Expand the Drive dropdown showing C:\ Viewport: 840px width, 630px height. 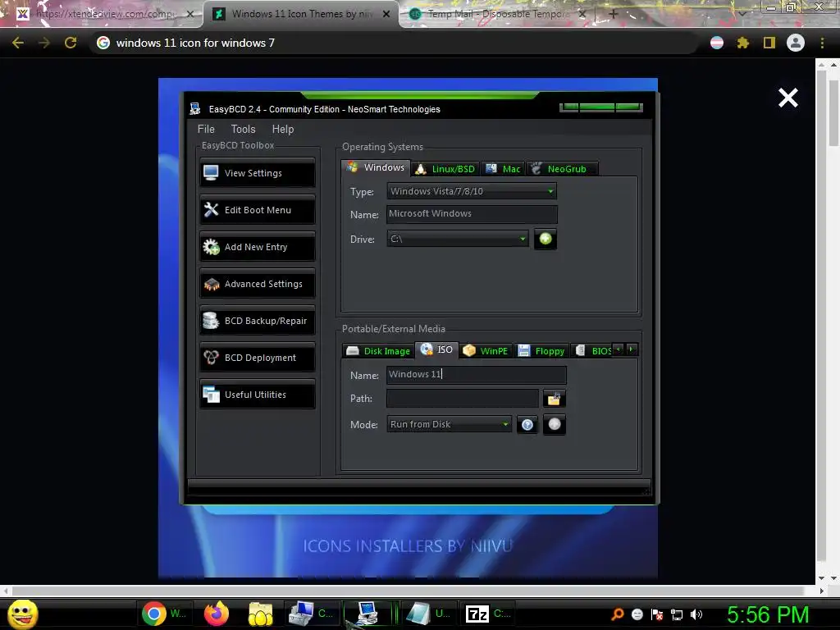(x=458, y=239)
